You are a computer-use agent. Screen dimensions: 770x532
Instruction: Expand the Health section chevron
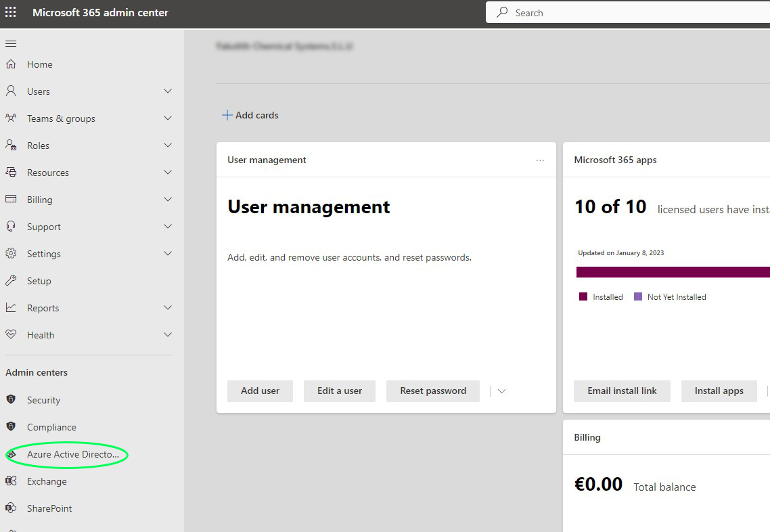click(168, 335)
